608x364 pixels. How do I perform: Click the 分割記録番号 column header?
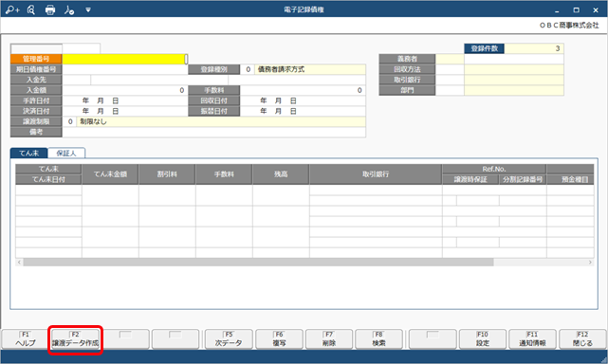pyautogui.click(x=523, y=179)
